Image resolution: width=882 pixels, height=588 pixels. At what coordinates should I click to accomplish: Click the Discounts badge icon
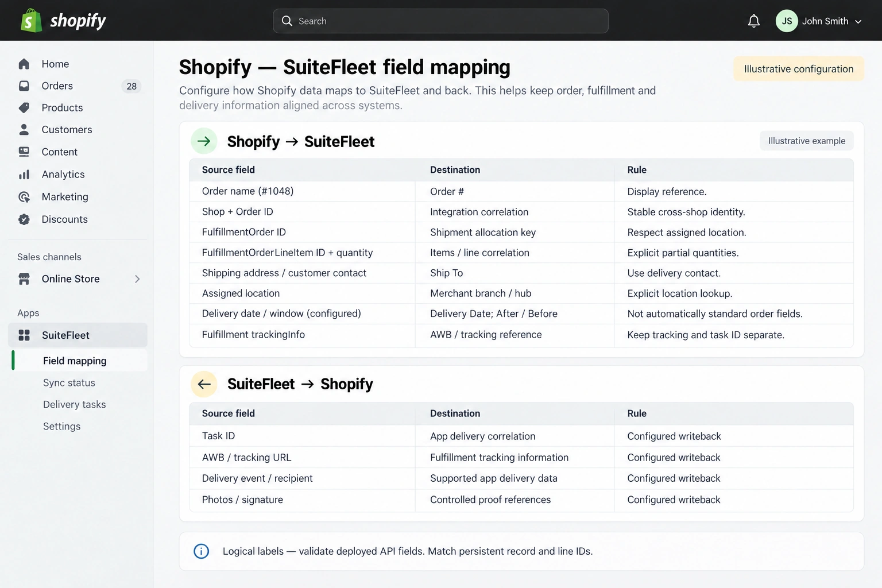(24, 219)
